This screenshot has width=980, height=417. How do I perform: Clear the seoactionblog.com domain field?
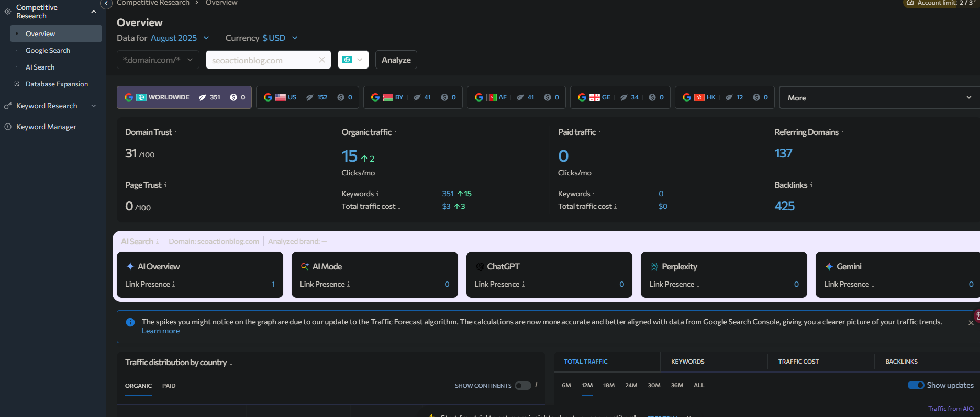point(321,60)
